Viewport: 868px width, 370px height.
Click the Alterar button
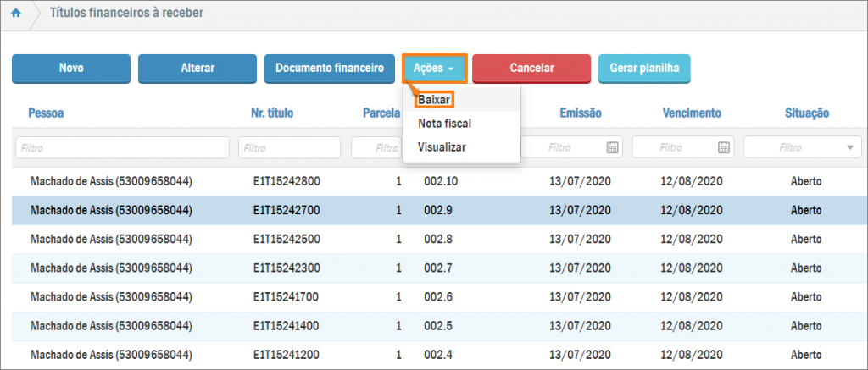click(198, 69)
